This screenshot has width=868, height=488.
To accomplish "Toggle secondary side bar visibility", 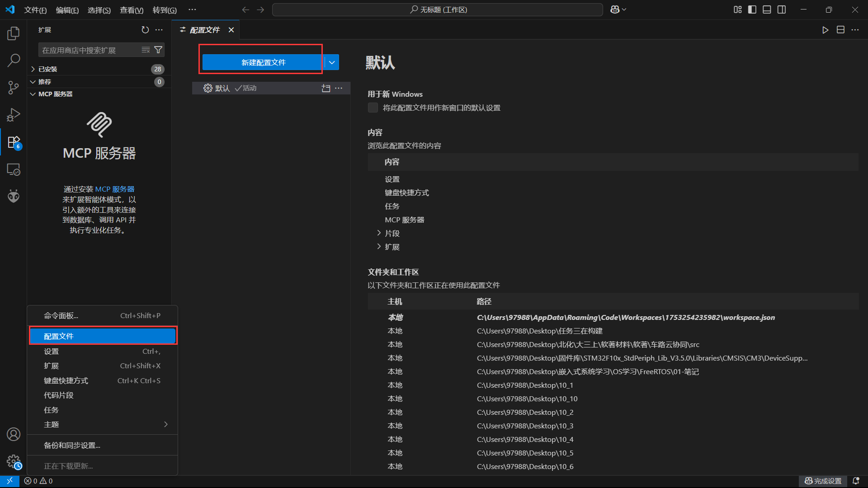I will (x=782, y=9).
